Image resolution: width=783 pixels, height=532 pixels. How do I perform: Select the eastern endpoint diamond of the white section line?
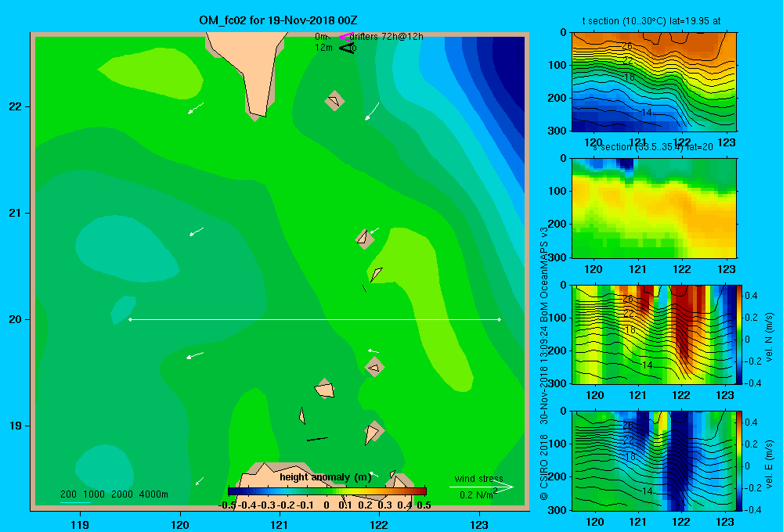(x=500, y=319)
